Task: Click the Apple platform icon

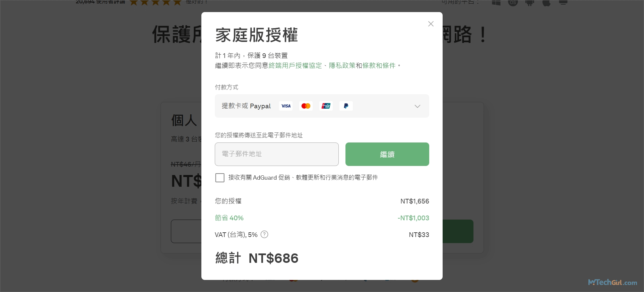Action: tap(546, 3)
